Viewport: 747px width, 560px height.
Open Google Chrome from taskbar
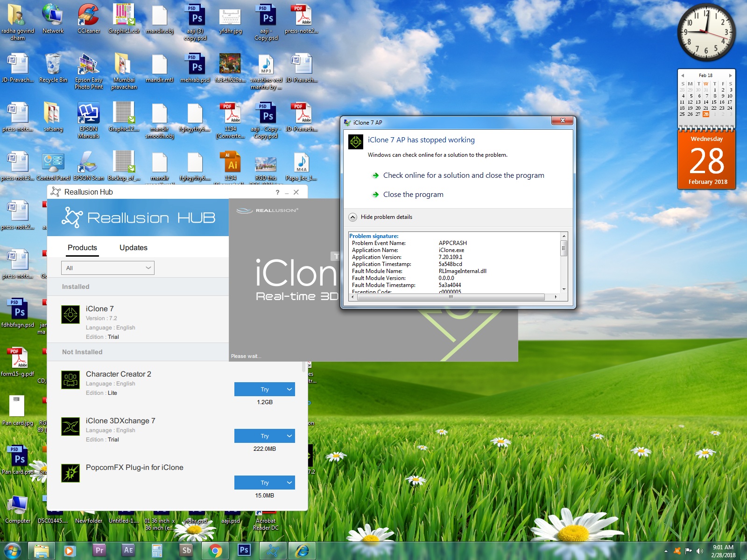point(215,551)
